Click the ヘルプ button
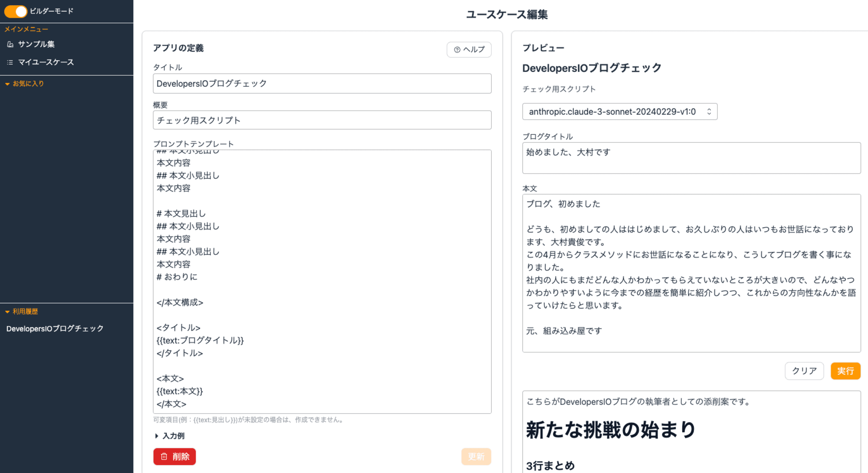Viewport: 868px width, 473px height. pyautogui.click(x=469, y=49)
